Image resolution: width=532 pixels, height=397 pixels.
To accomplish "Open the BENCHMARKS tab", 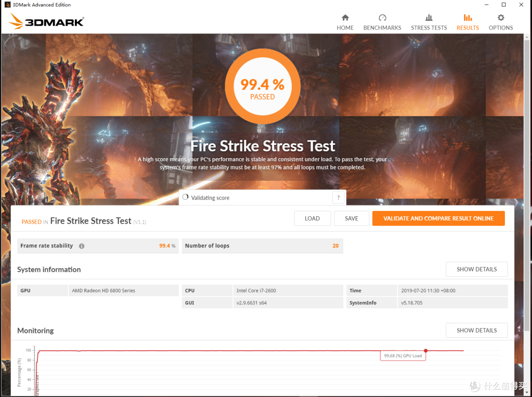I will point(382,22).
